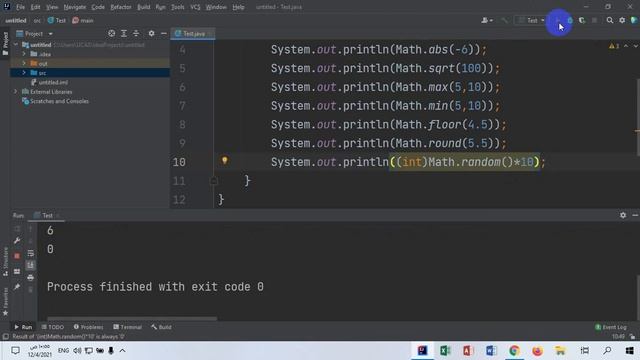Image resolution: width=640 pixels, height=360 pixels.
Task: Click the toolbar Stop icon
Action: tap(594, 20)
